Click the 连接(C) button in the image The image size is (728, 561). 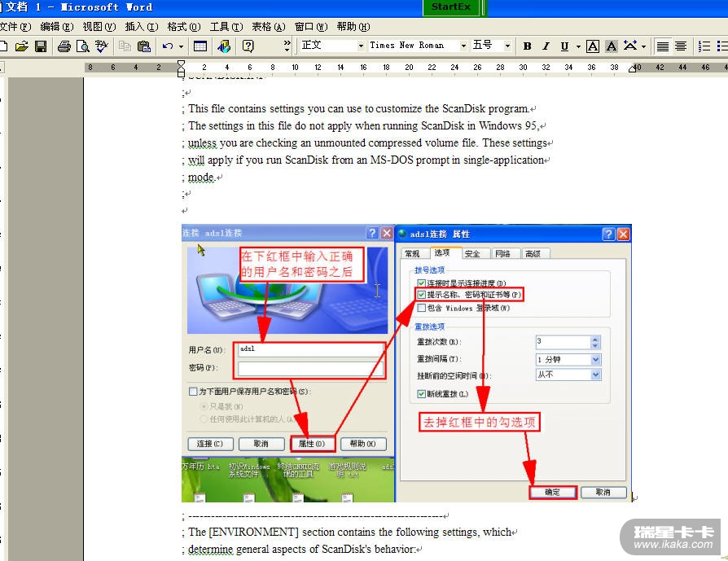click(x=210, y=444)
